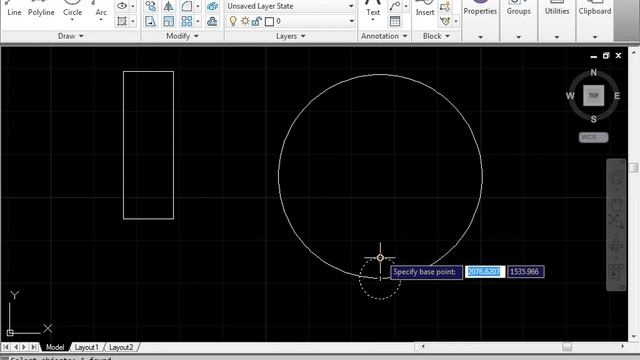The width and height of the screenshot is (640, 360).
Task: Click the Mirror tool icon
Action: pos(168,6)
